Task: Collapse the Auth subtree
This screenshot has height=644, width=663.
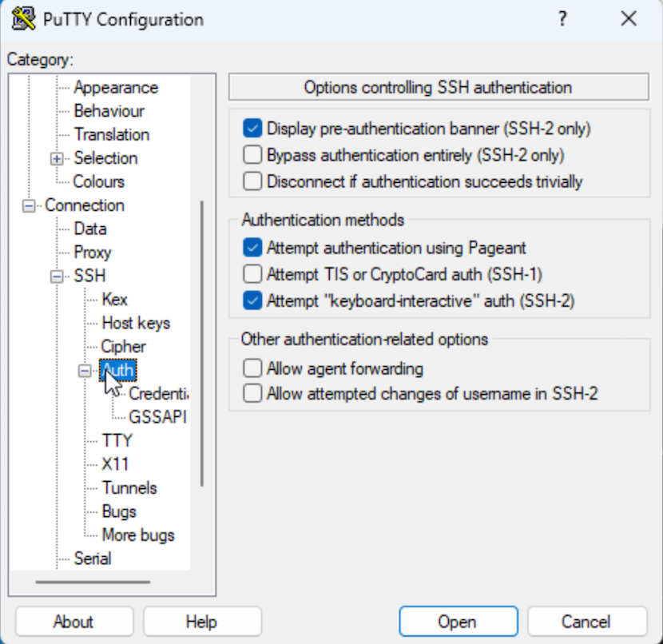Action: (85, 371)
